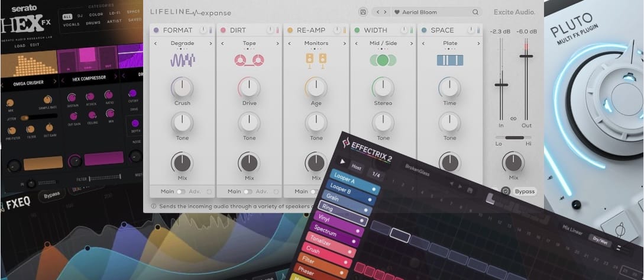Click the link icon between In and Out

[x=513, y=118]
